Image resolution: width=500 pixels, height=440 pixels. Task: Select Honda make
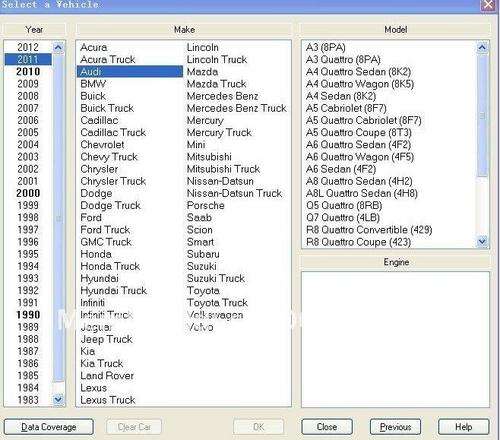tap(96, 254)
